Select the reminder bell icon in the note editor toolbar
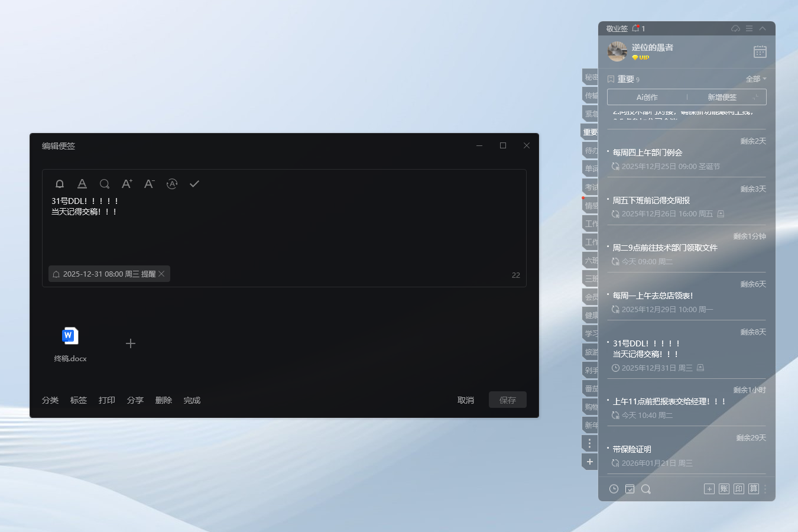Viewport: 798px width, 532px height. pyautogui.click(x=59, y=184)
